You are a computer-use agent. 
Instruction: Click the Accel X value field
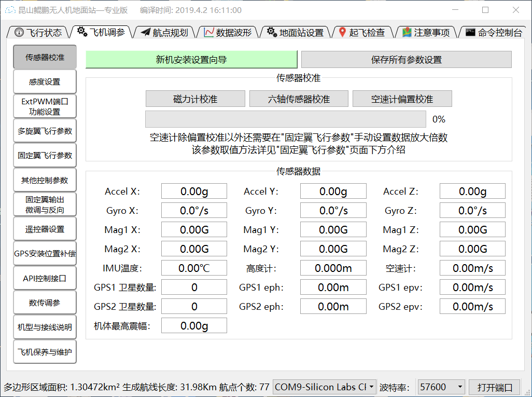[x=194, y=191]
